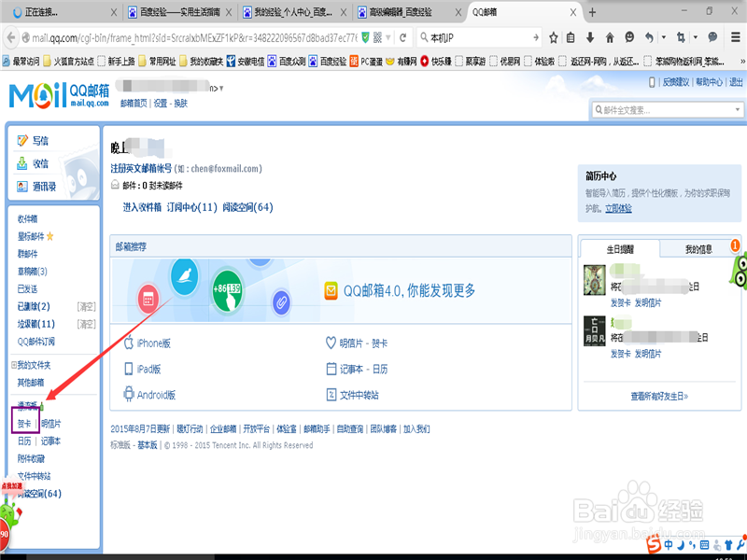Click the 查看所有好友生日 link
Screen dimensions: 747x560
(659, 396)
